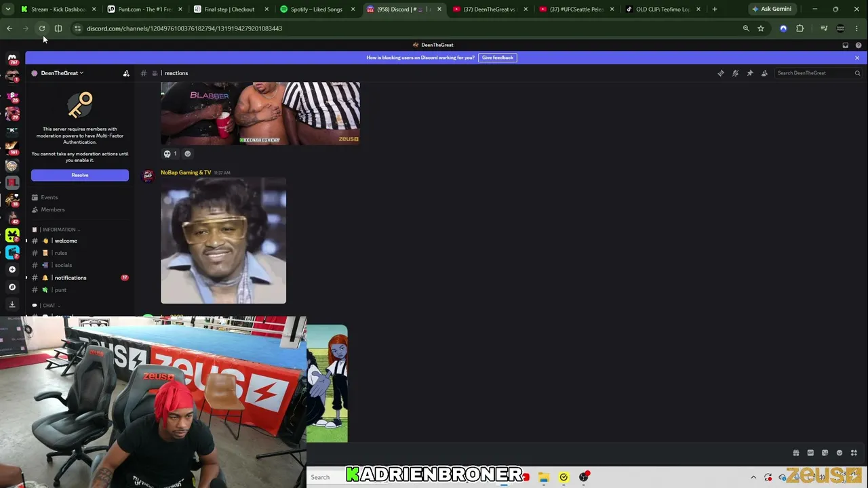Viewport: 868px width, 488px height.
Task: Dismiss the blocking feedback banner
Action: coord(857,58)
